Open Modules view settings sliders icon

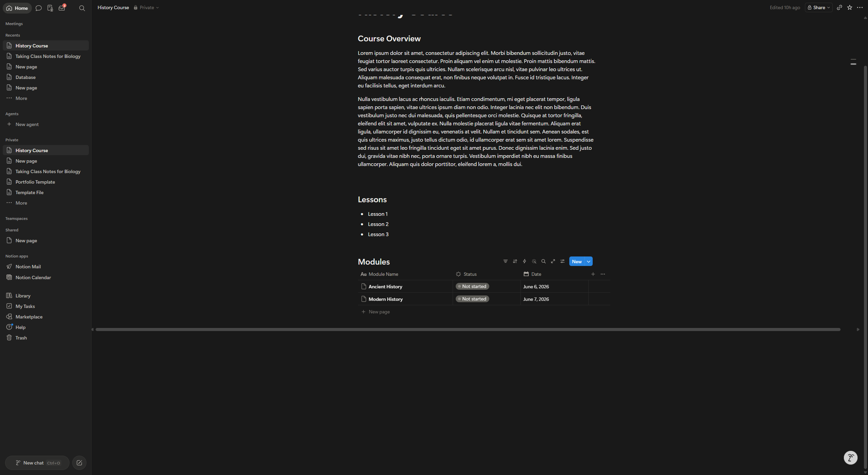click(562, 261)
